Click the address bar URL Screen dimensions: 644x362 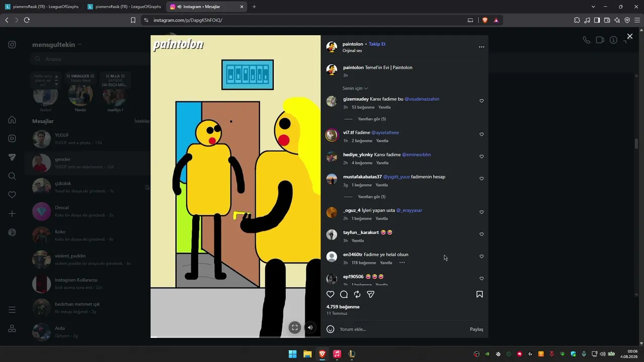[x=188, y=20]
